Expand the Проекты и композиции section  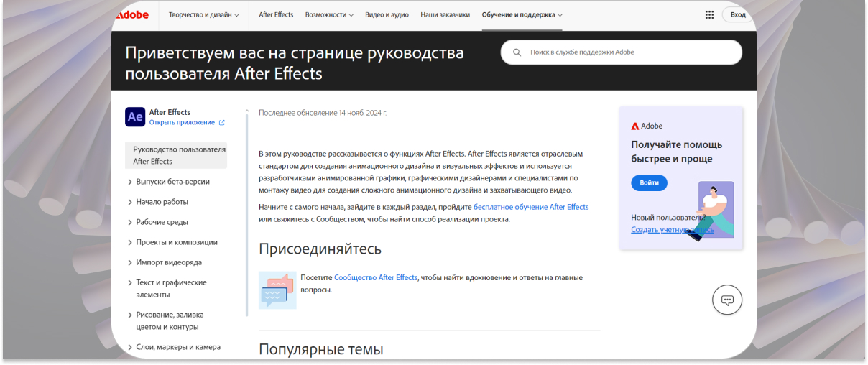172,242
